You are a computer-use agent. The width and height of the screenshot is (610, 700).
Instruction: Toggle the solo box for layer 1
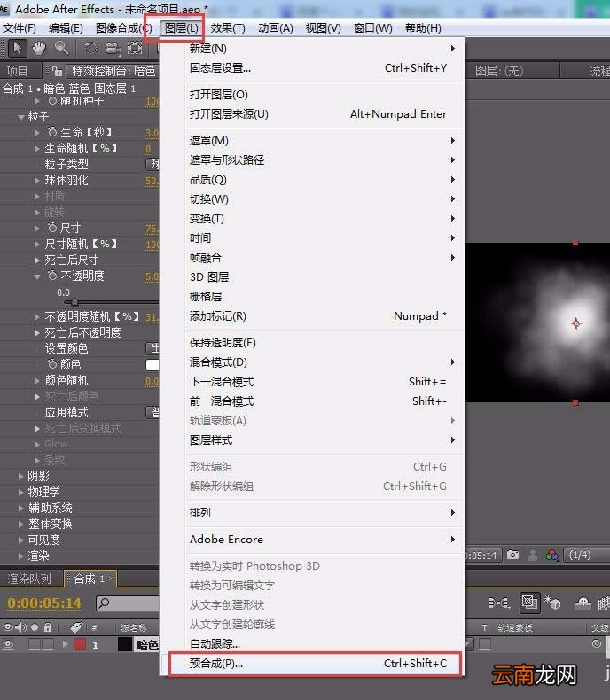35,644
